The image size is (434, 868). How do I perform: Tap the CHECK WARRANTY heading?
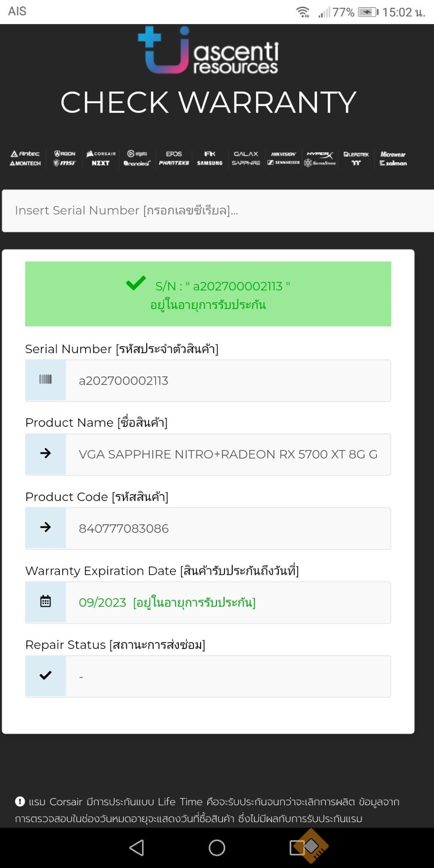208,102
